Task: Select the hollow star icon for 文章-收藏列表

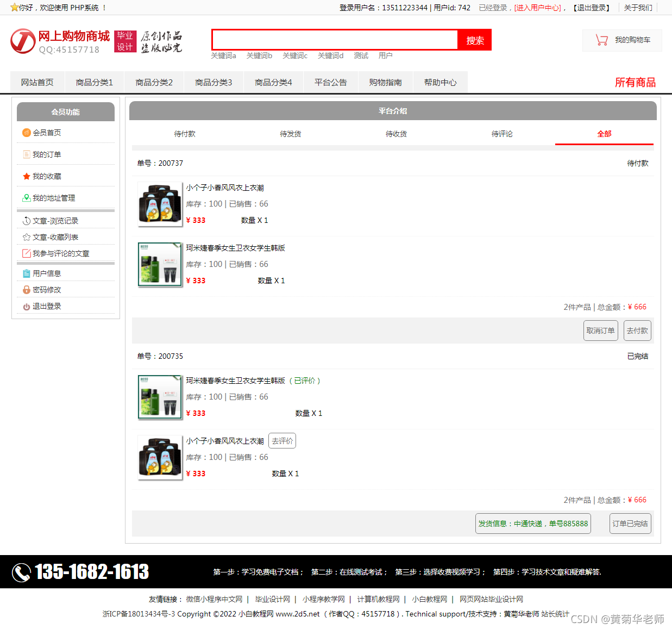Action: 26,236
